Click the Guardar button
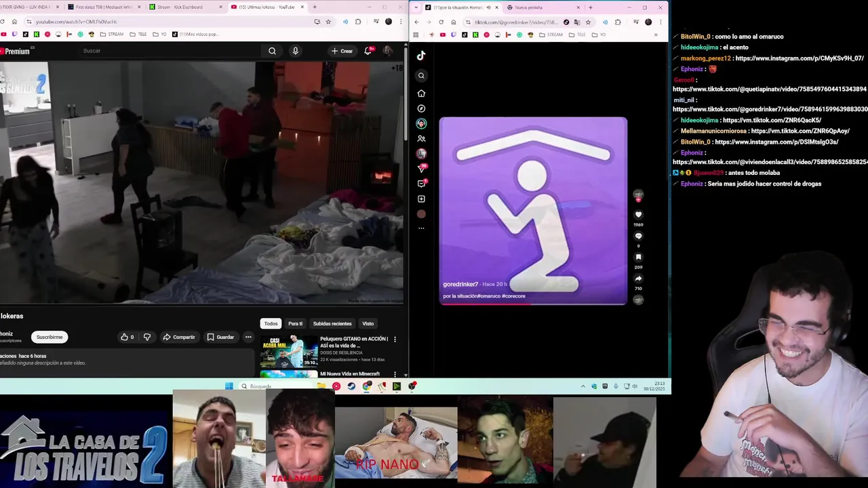Image resolution: width=868 pixels, height=488 pixels. pos(221,337)
